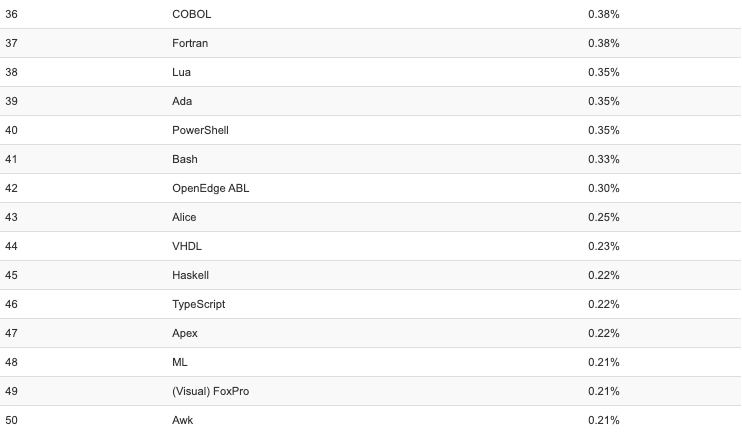
Task: Select the Alice language name
Action: point(184,218)
